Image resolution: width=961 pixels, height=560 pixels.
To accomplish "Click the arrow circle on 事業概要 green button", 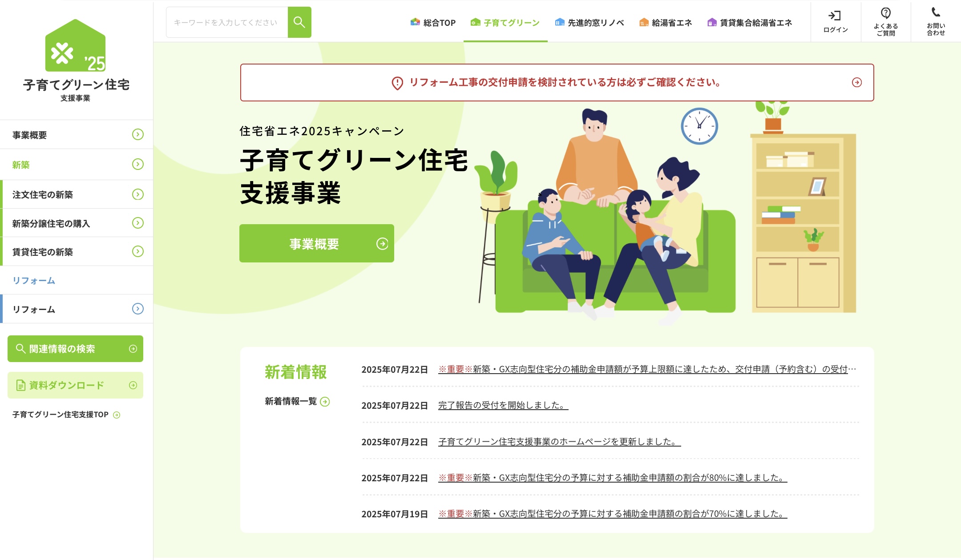I will click(382, 243).
